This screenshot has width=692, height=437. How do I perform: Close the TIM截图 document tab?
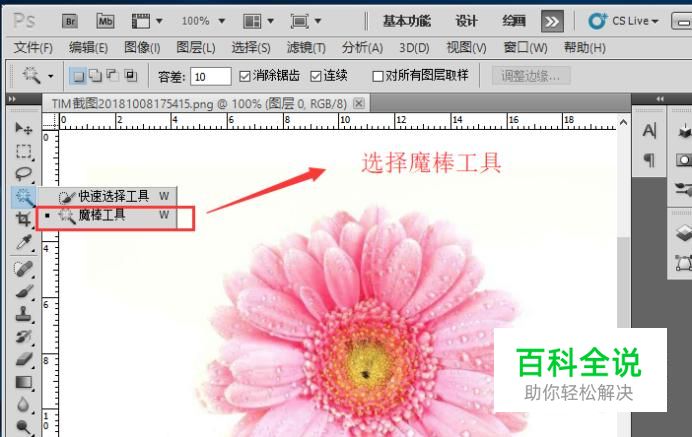(359, 103)
